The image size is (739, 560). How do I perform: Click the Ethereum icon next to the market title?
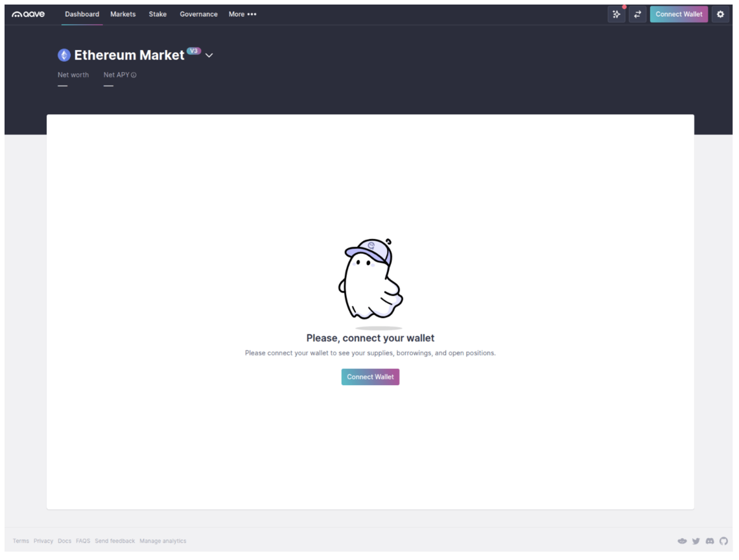click(x=64, y=55)
